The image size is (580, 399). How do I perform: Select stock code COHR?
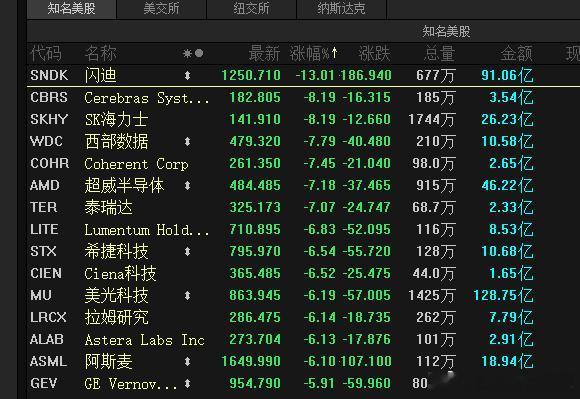click(x=50, y=163)
